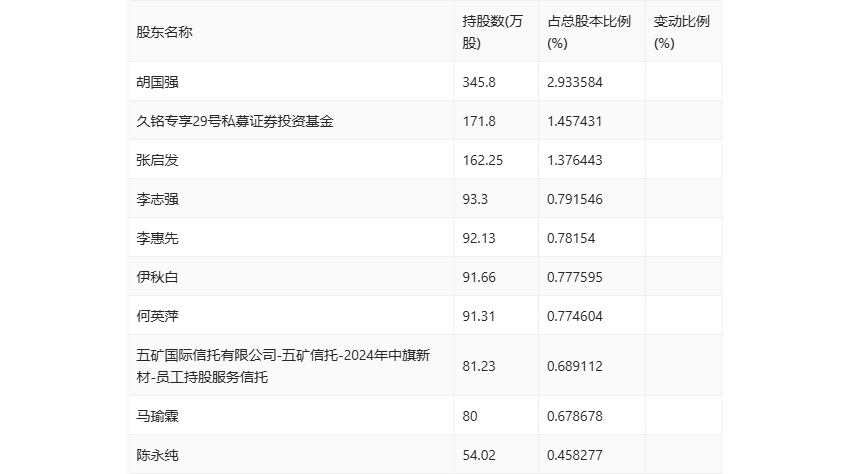Select shareholder name 伊秋白
Image resolution: width=850 pixels, height=474 pixels.
(x=157, y=277)
